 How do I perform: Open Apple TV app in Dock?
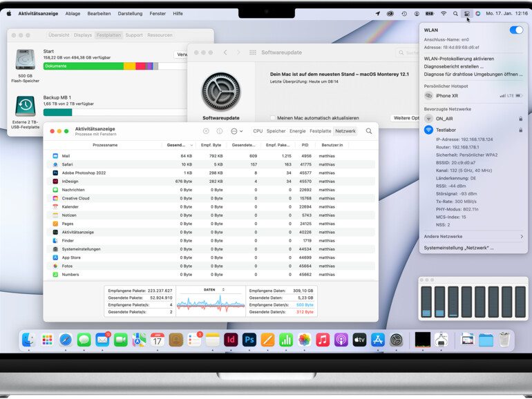coord(359,340)
